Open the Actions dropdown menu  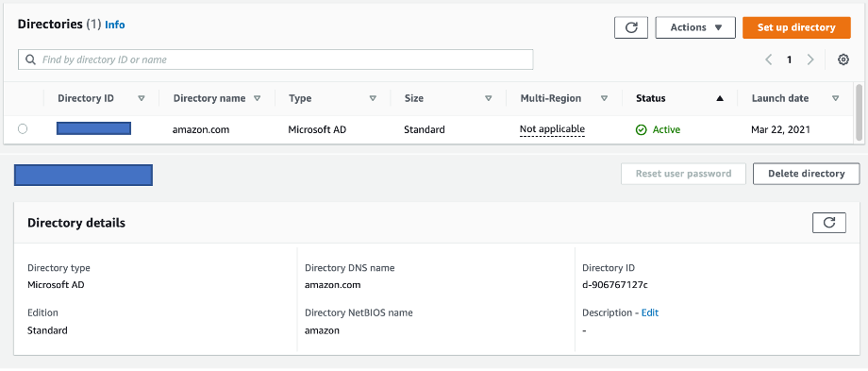click(x=695, y=27)
